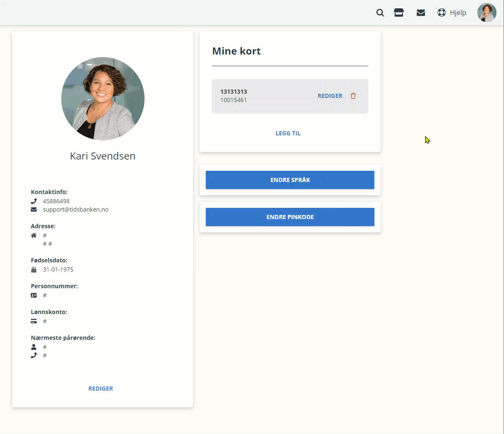The width and height of the screenshot is (504, 434).
Task: Click the Fødselsdato label
Action: (x=49, y=260)
